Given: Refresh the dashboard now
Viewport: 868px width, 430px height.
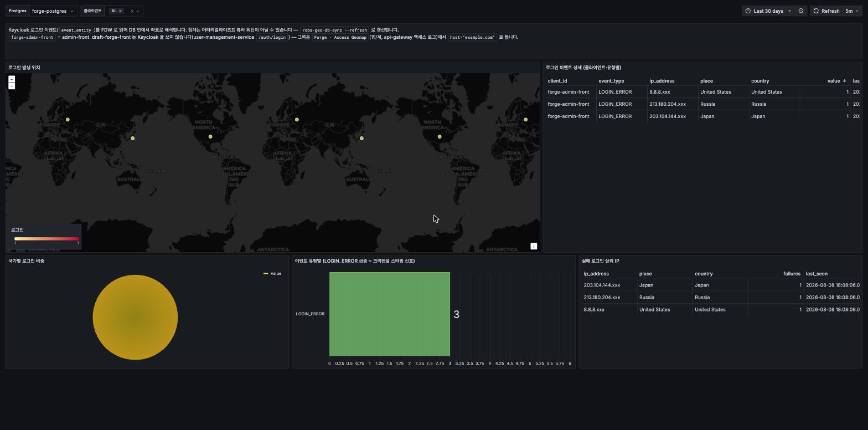Looking at the screenshot, I should point(826,11).
